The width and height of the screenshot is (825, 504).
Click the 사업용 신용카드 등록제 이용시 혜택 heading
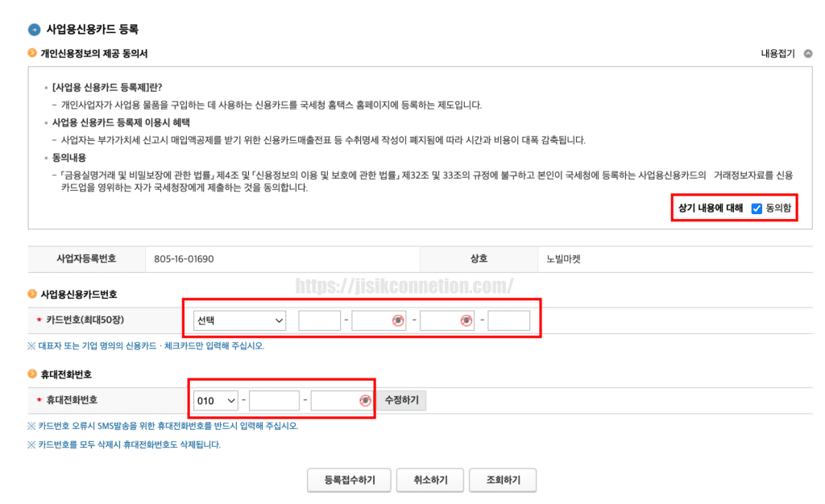pos(121,122)
